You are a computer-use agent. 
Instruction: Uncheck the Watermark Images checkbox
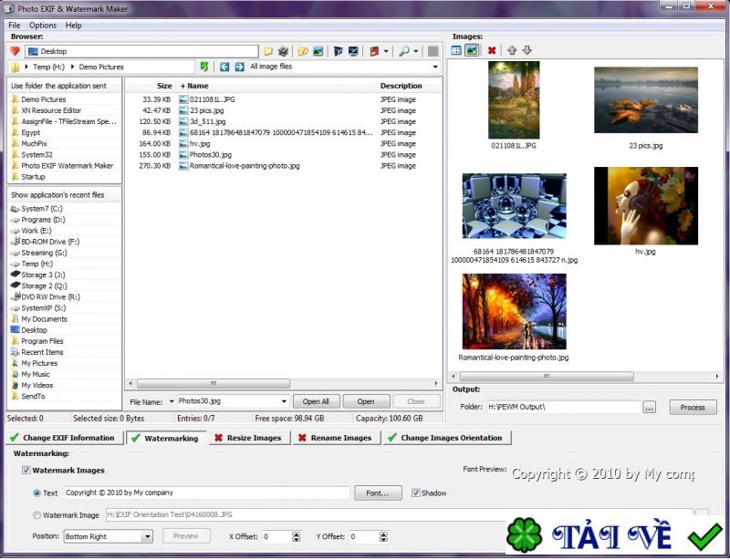(x=26, y=471)
